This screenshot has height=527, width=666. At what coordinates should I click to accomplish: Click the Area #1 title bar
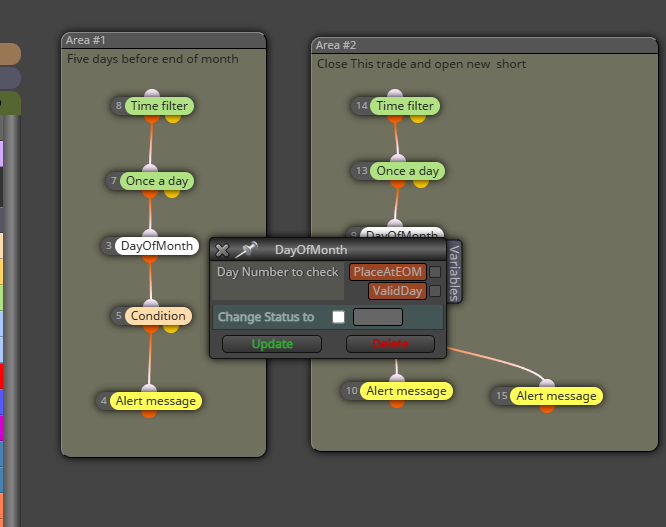pos(164,40)
